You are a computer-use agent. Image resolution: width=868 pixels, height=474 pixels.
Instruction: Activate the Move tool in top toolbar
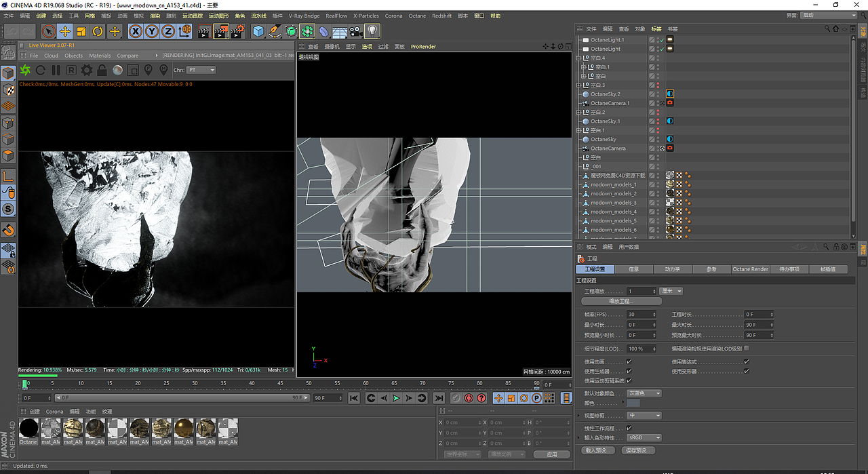(x=65, y=31)
